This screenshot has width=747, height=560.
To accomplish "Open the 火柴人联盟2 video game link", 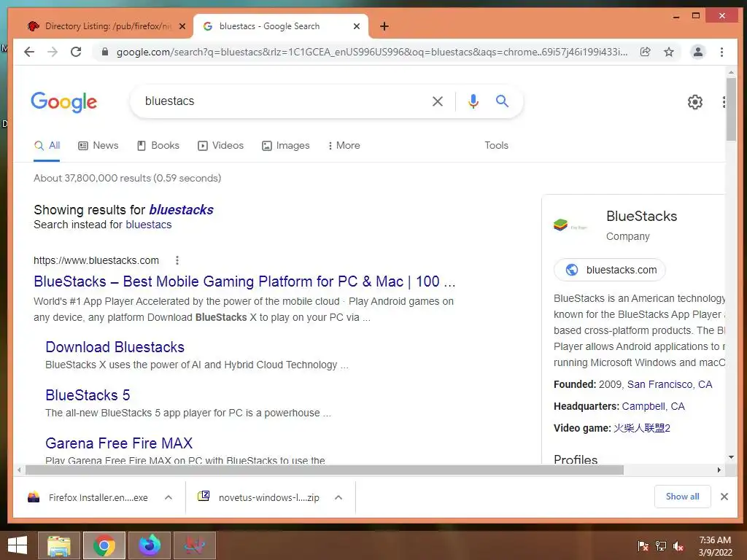I will pos(642,429).
